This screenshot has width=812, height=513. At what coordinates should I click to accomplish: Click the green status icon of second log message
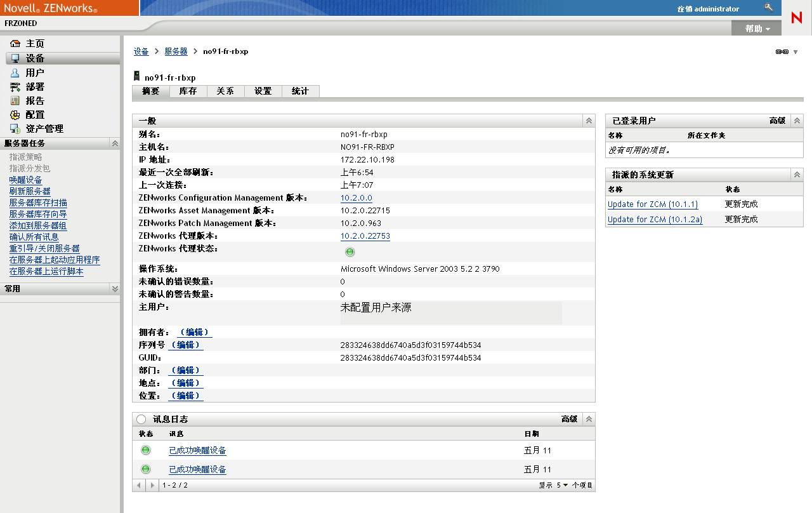pos(146,469)
